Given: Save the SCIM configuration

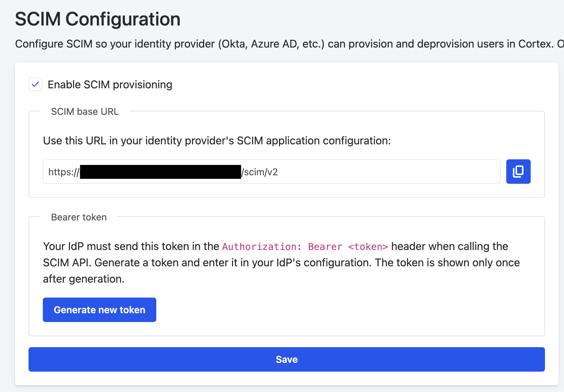Looking at the screenshot, I should coord(286,359).
